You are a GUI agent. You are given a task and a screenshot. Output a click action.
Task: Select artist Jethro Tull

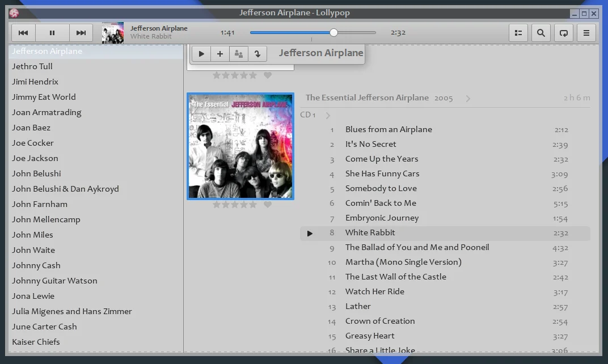point(96,66)
